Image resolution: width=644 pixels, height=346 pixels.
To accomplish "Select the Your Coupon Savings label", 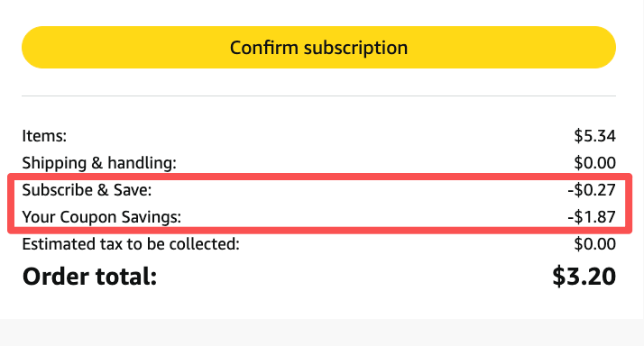I will [101, 217].
